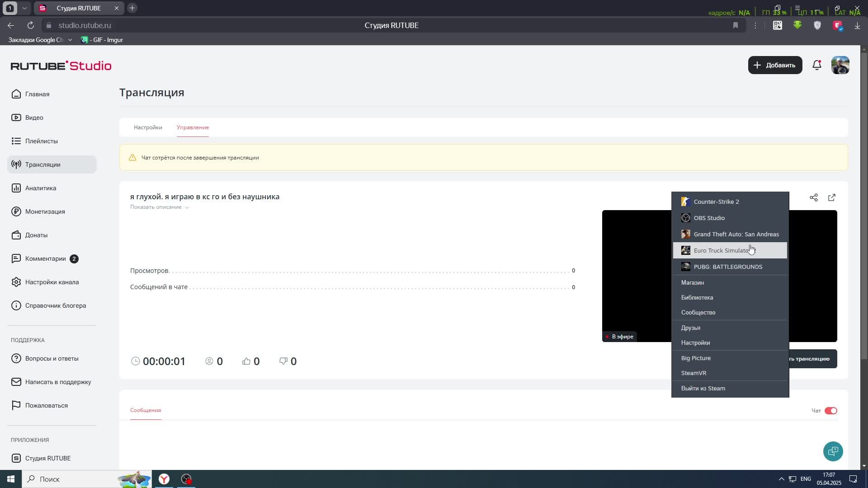Click the end трансляцию button

(x=812, y=359)
